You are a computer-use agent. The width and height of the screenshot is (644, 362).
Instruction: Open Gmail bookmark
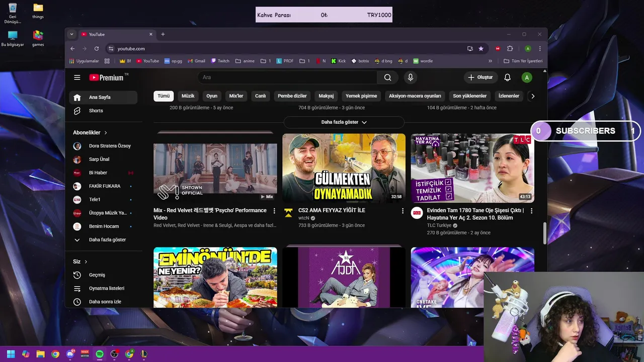(196, 61)
